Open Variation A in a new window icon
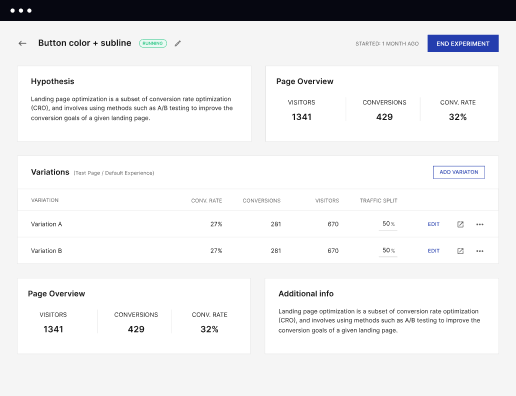Image resolution: width=516 pixels, height=396 pixels. pos(460,224)
